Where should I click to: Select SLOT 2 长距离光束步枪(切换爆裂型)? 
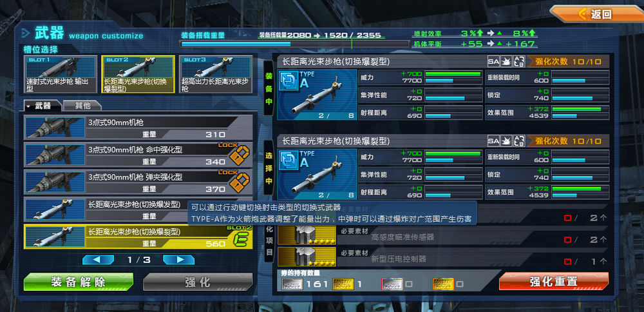138,74
